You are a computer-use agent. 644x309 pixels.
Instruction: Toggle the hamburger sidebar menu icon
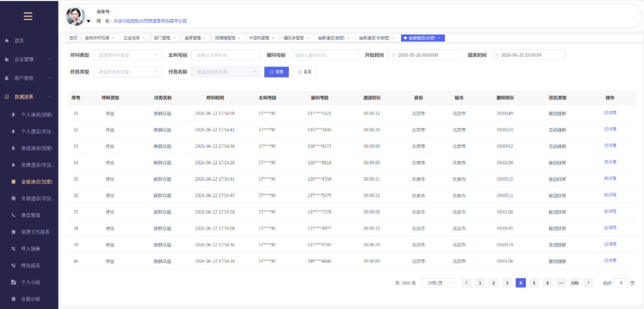click(28, 16)
